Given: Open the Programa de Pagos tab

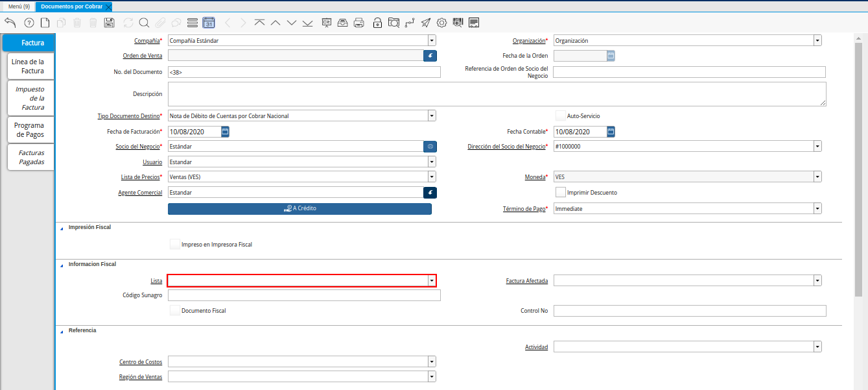Looking at the screenshot, I should click(x=29, y=130).
